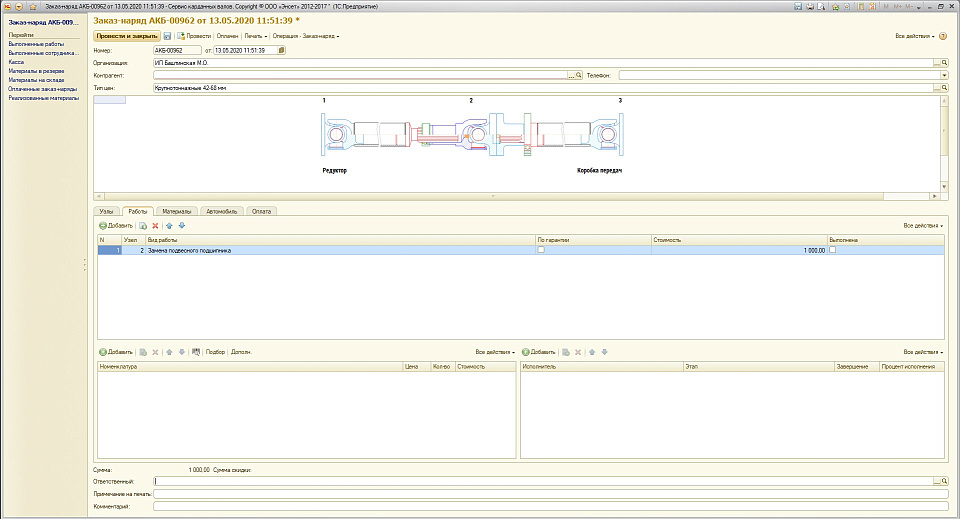Switch to the Материалы tab

coord(178,211)
